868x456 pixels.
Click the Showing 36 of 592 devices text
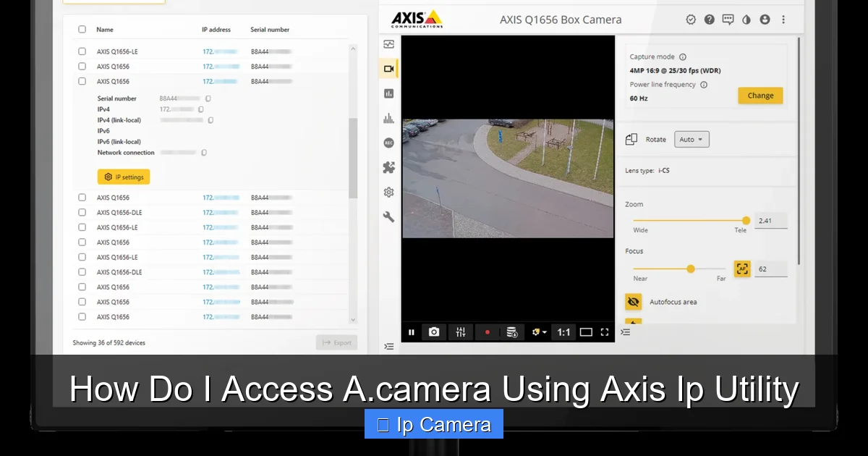tap(109, 343)
